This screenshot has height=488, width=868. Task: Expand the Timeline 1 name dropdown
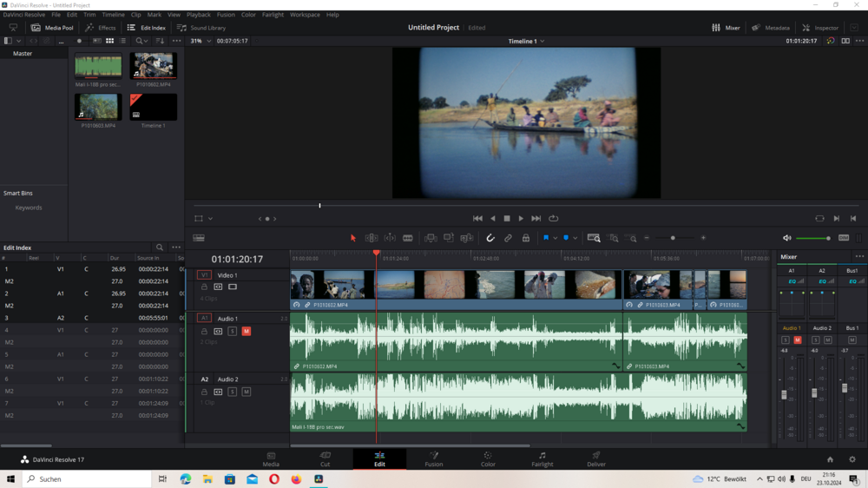pos(542,41)
